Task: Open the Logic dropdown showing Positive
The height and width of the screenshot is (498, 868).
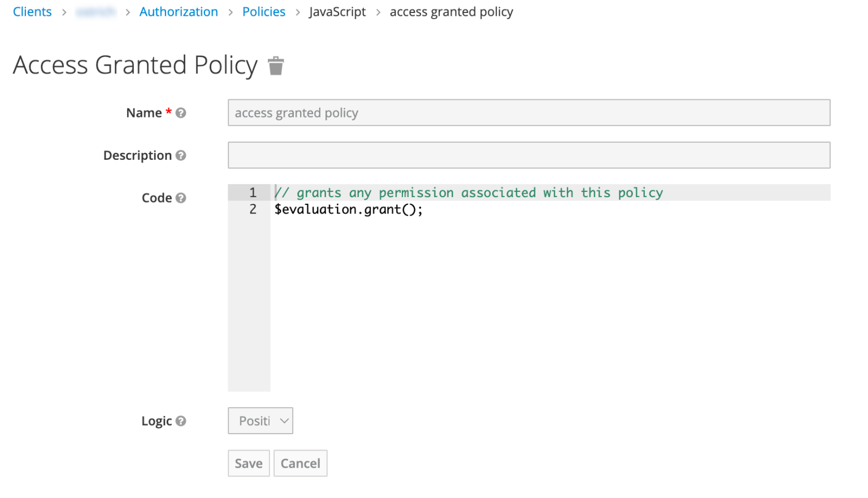Action: [260, 421]
